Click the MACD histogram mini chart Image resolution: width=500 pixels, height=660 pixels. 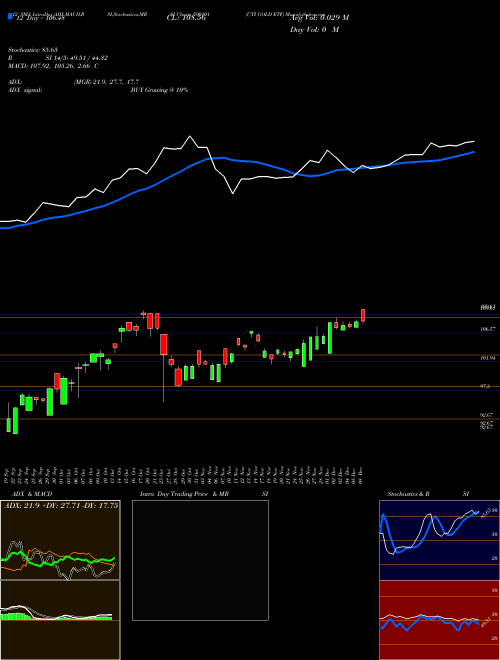[60, 620]
